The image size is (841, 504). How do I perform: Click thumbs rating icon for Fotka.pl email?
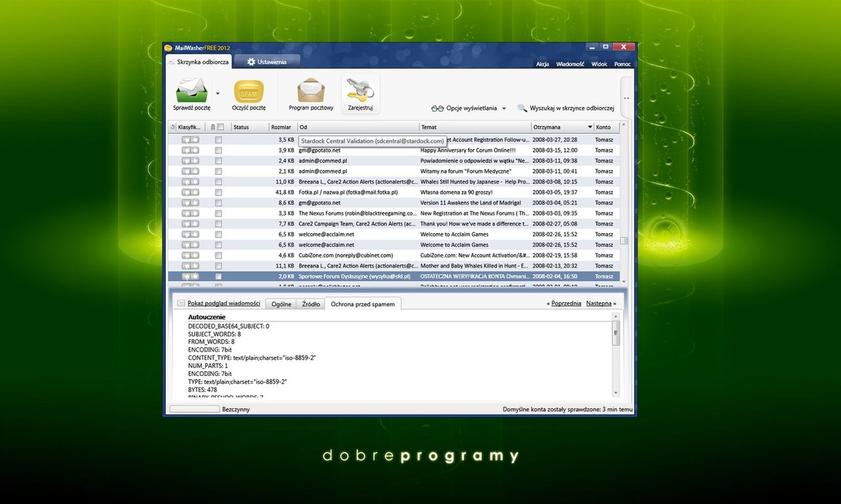point(191,193)
